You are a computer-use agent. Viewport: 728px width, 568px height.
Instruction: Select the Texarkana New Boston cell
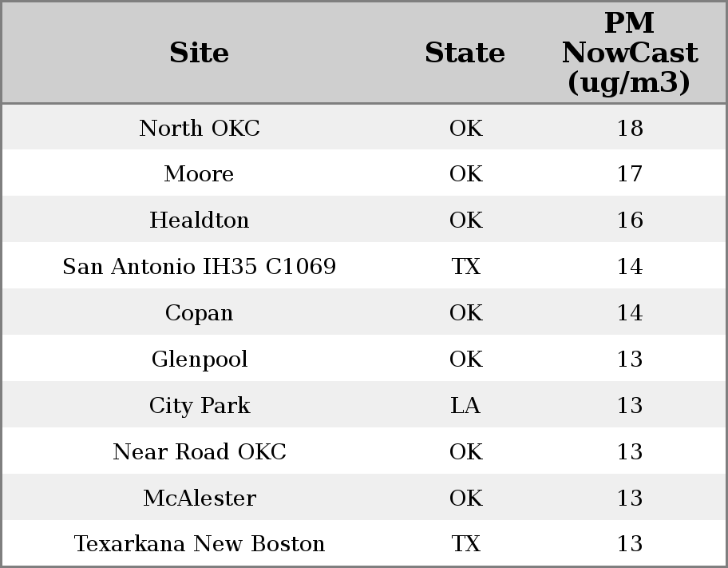[x=199, y=544]
